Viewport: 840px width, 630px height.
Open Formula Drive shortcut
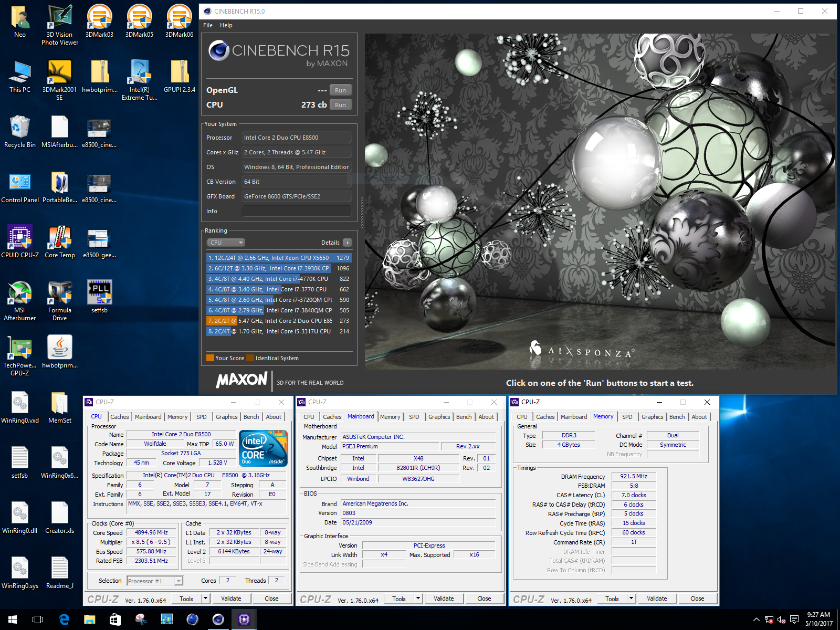pyautogui.click(x=60, y=300)
